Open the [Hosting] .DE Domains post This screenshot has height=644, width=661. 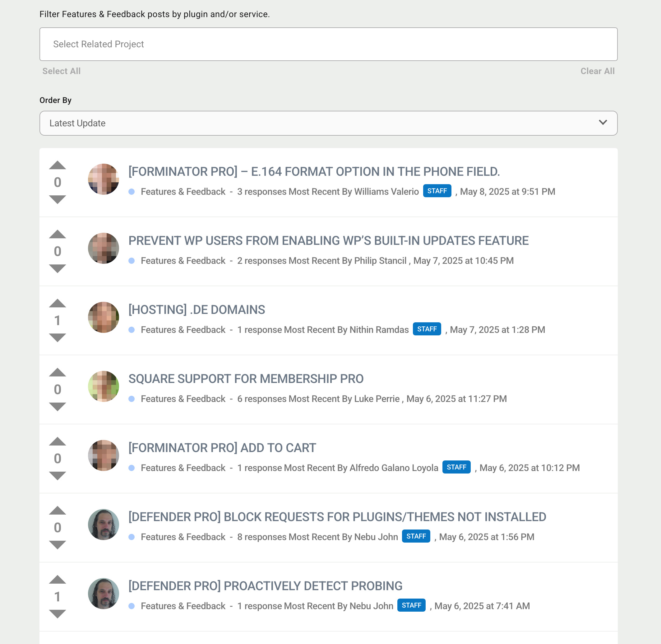point(197,310)
